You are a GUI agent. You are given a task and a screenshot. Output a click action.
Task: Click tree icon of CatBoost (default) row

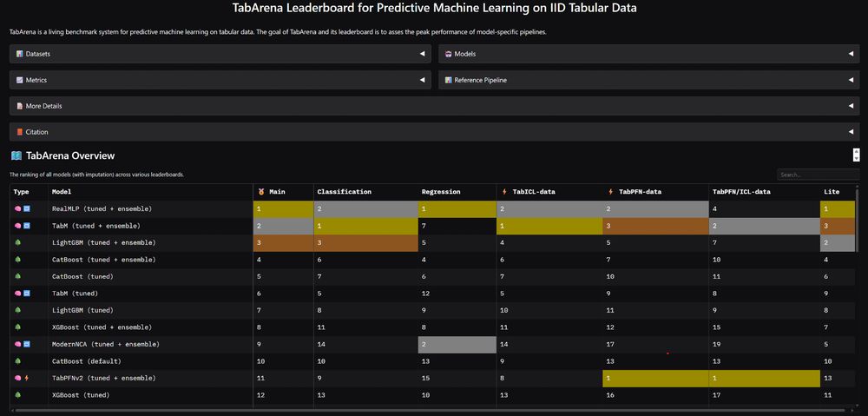(x=17, y=361)
